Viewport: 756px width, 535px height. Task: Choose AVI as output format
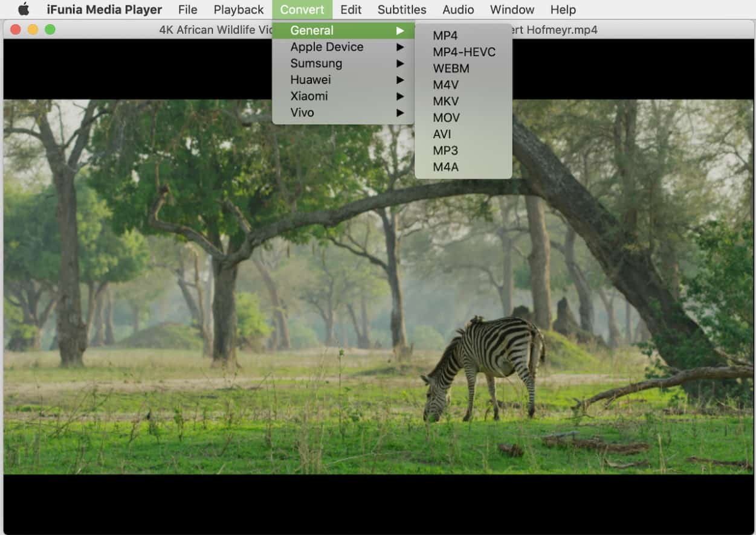click(x=442, y=134)
